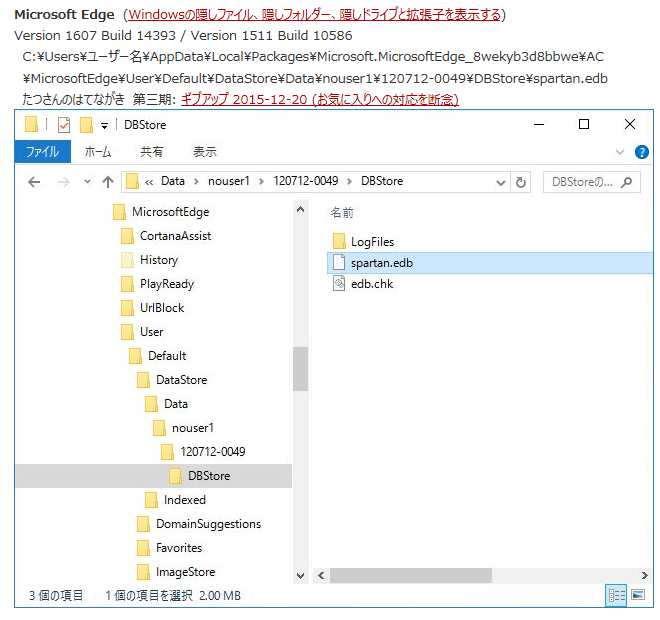
Task: Open the address bar history dropdown
Action: click(x=500, y=182)
